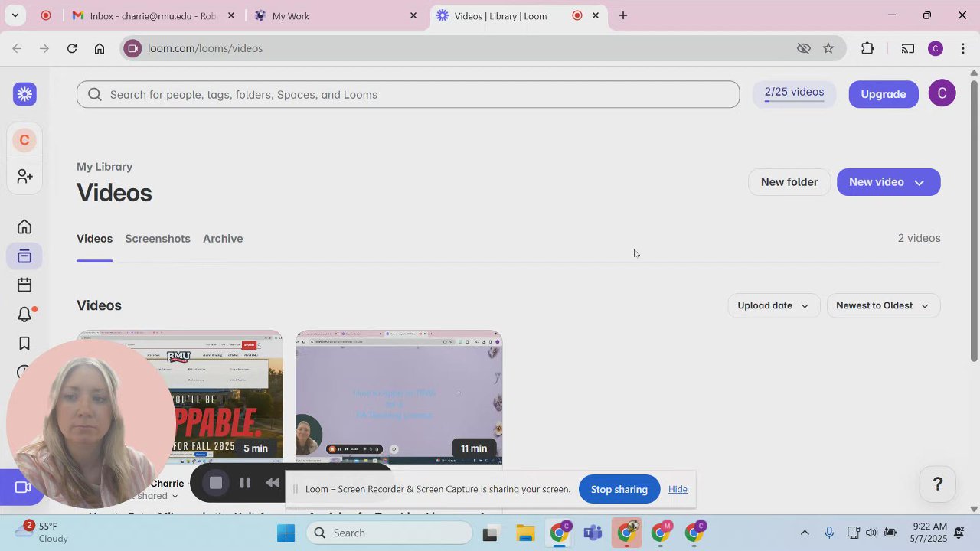
Task: Expand the Upload date sort dropdown
Action: [x=773, y=305]
